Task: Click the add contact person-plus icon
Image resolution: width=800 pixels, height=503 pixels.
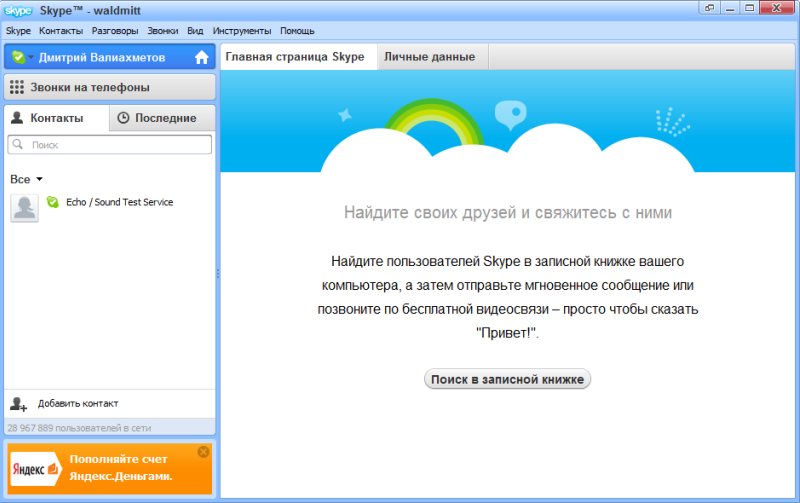Action: pos(18,404)
